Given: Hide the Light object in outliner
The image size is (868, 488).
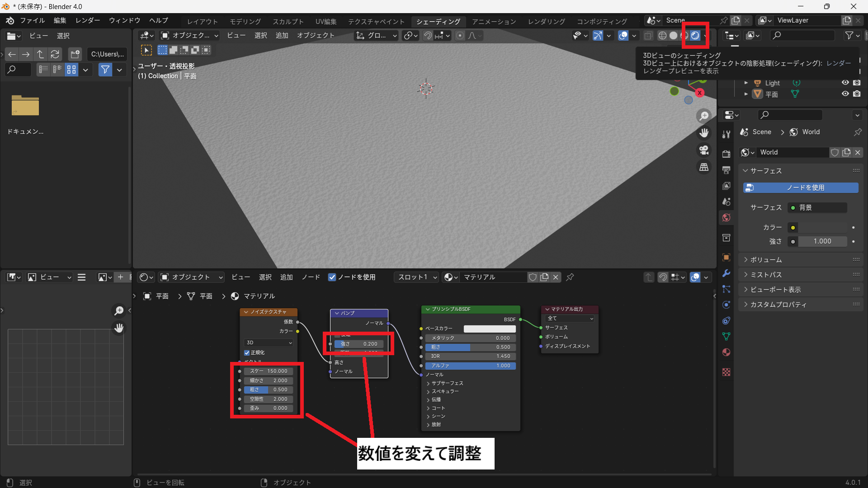Looking at the screenshot, I should point(845,83).
